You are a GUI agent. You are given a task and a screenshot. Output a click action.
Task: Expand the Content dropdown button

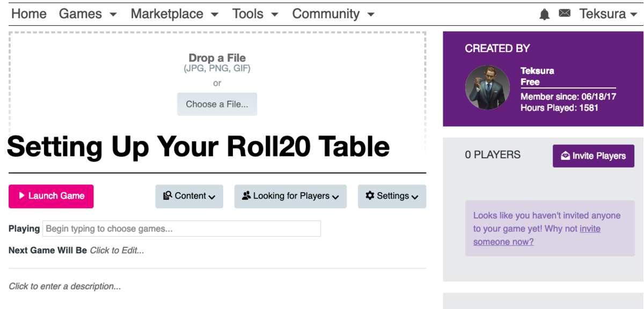pos(189,196)
